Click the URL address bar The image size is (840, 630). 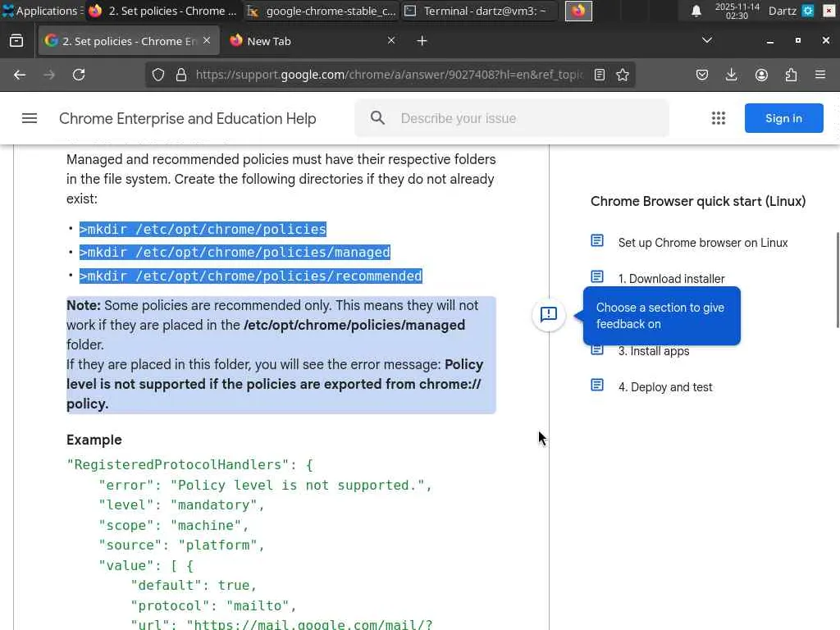point(388,75)
